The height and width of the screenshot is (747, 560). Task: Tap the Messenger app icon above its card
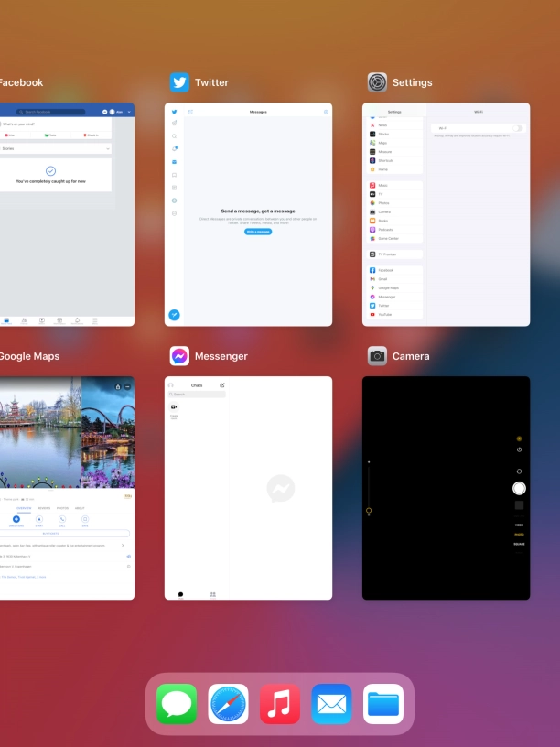click(180, 356)
